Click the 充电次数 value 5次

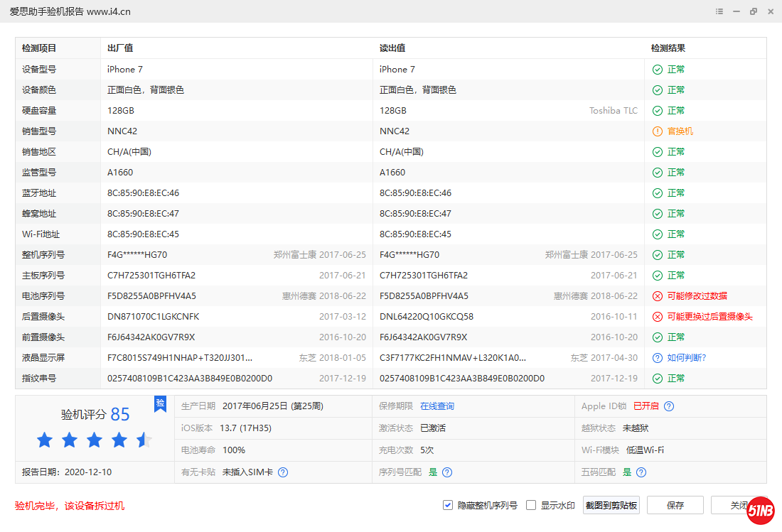(427, 450)
